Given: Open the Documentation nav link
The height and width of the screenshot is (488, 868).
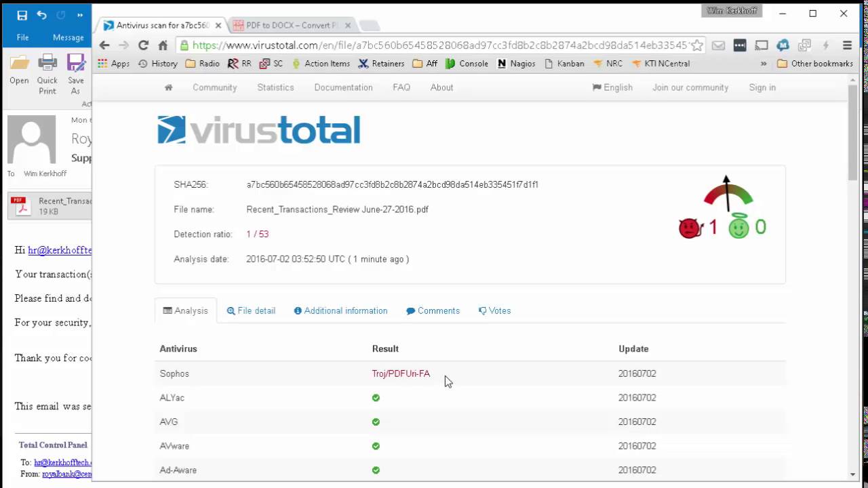Looking at the screenshot, I should click(x=343, y=87).
